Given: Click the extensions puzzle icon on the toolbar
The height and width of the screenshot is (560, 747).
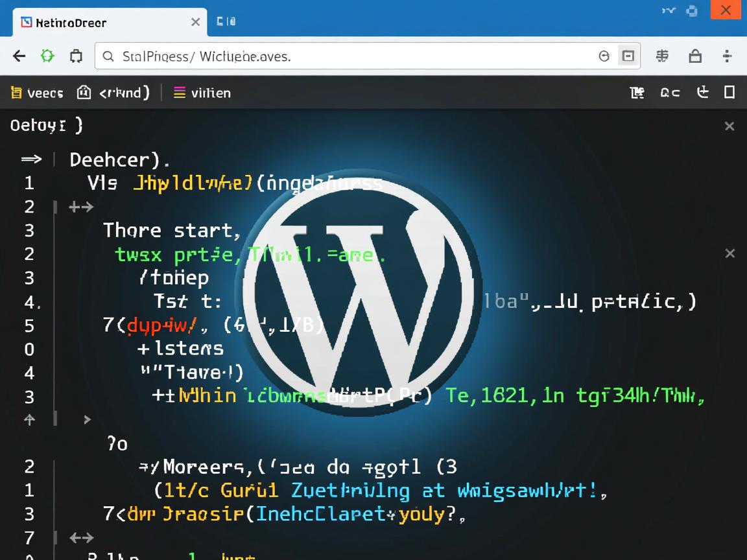Looking at the screenshot, I should 662,56.
